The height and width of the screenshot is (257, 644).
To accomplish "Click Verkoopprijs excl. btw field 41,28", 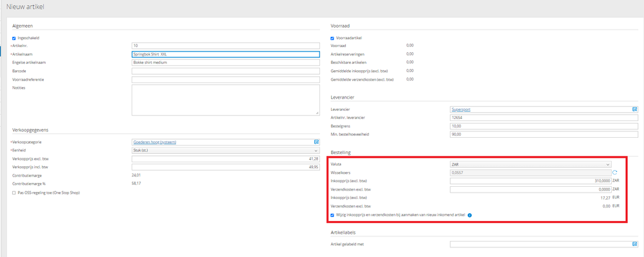I will click(225, 158).
